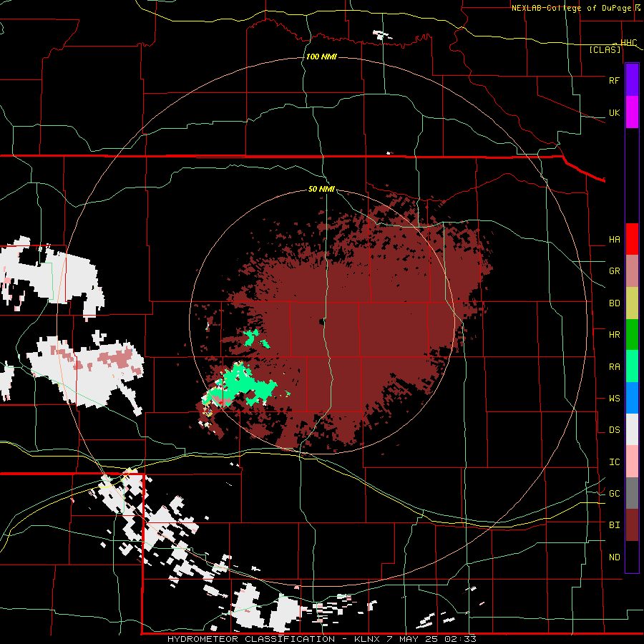Click the DS legend label

pos(614,430)
